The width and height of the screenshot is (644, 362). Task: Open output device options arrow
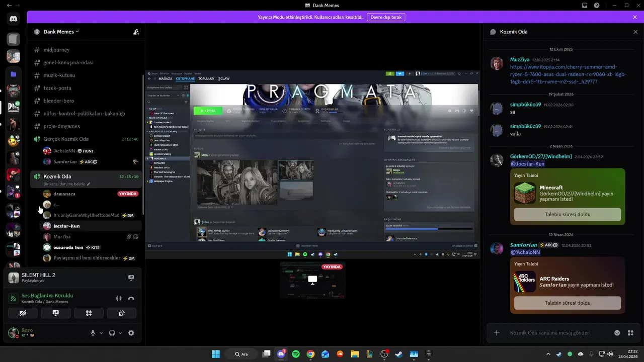pyautogui.click(x=120, y=333)
